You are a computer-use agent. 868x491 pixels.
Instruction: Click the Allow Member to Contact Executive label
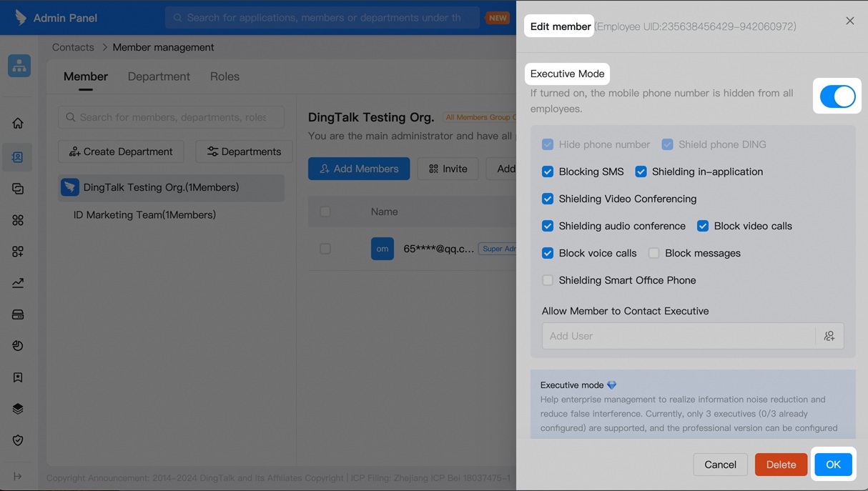[x=625, y=311]
